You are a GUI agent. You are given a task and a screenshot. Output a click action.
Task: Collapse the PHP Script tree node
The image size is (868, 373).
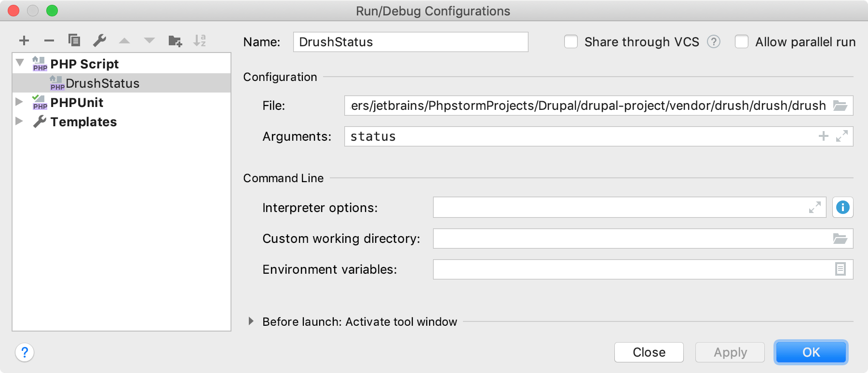[x=20, y=63]
